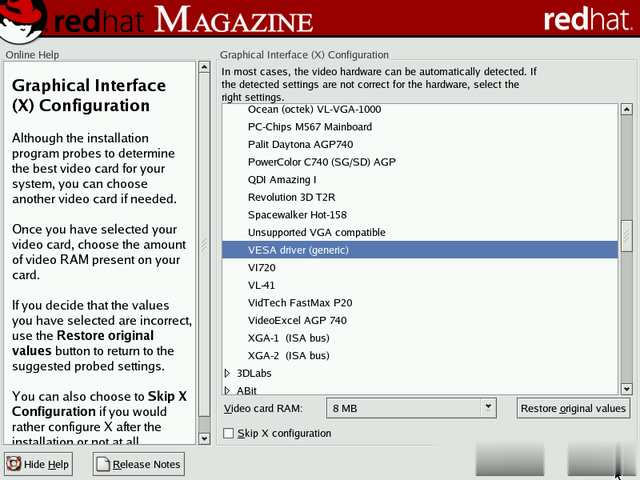This screenshot has height=480, width=640.
Task: Choose XGA-2 (ISA bus)
Action: pos(420,355)
